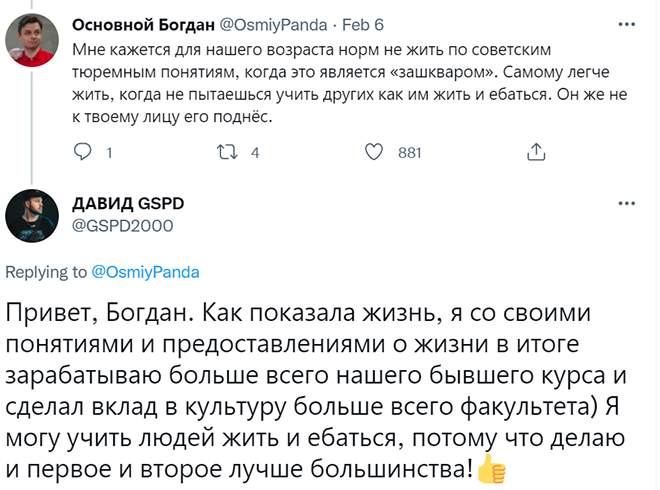Click the @GSPD2000 handle
This screenshot has height=490, width=660.
[x=122, y=226]
